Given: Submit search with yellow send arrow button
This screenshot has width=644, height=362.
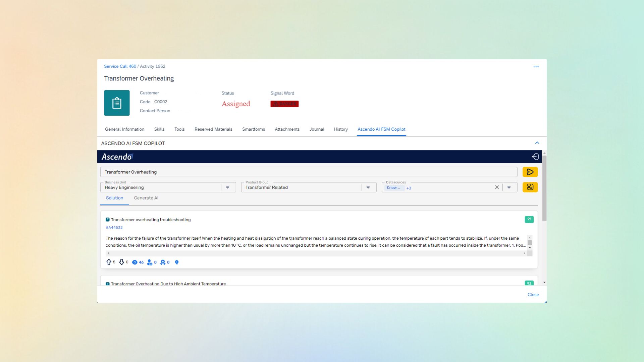Looking at the screenshot, I should (x=530, y=172).
